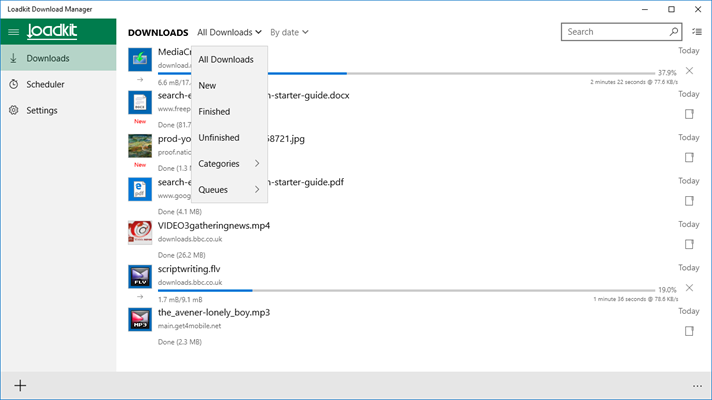Click the 37.9% progress percentage
The width and height of the screenshot is (712, 400).
coord(667,73)
